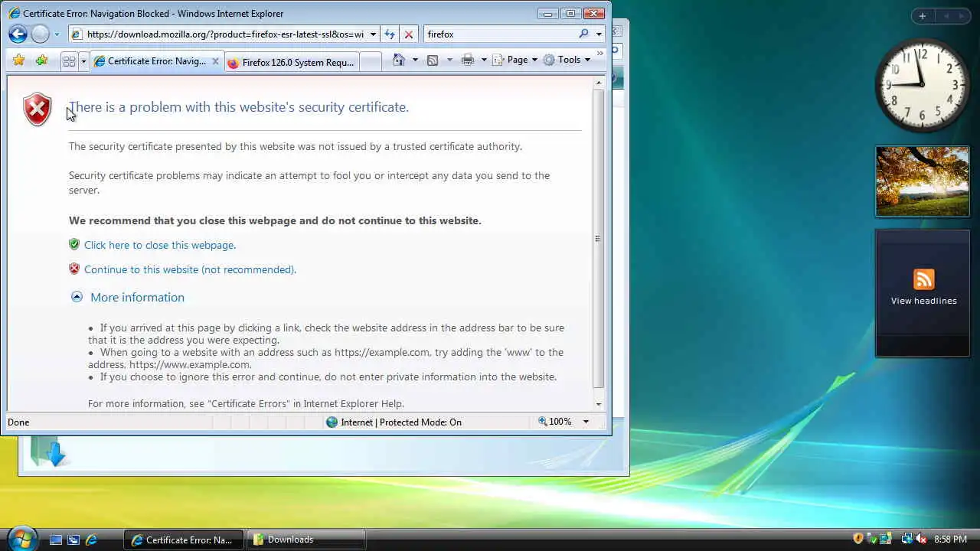Open the zoom level dropdown arrow
The image size is (980, 551).
click(x=586, y=422)
